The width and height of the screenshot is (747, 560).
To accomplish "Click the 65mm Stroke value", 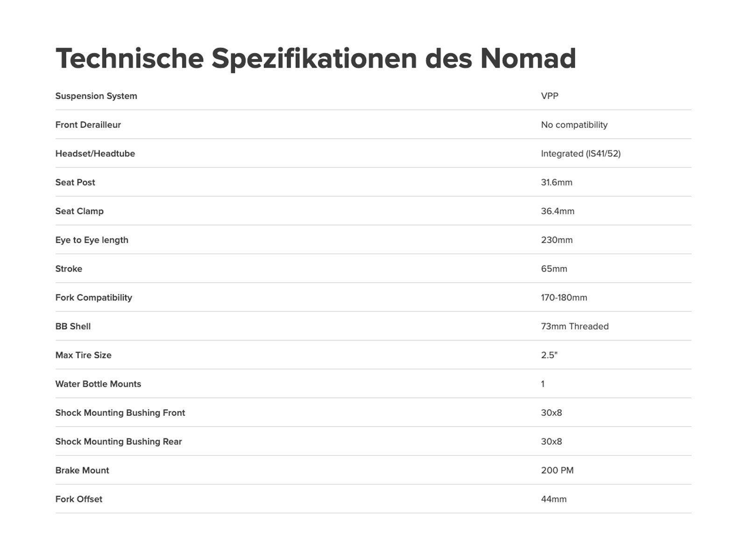I will [x=554, y=269].
